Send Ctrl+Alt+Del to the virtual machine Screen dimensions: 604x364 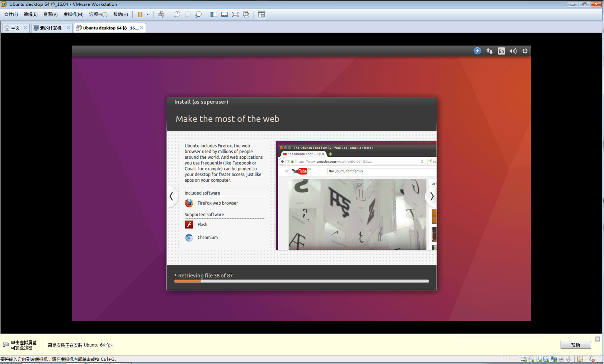161,14
